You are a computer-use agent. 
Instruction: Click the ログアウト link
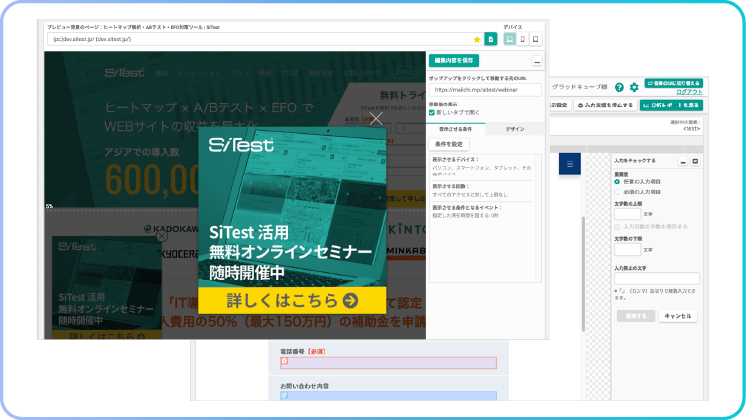pos(689,92)
